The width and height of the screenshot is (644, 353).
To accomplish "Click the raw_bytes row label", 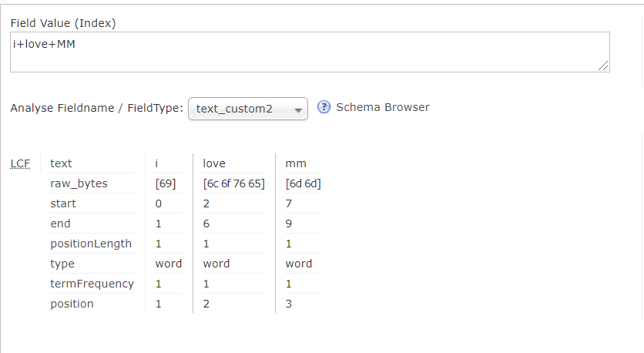I will [79, 183].
